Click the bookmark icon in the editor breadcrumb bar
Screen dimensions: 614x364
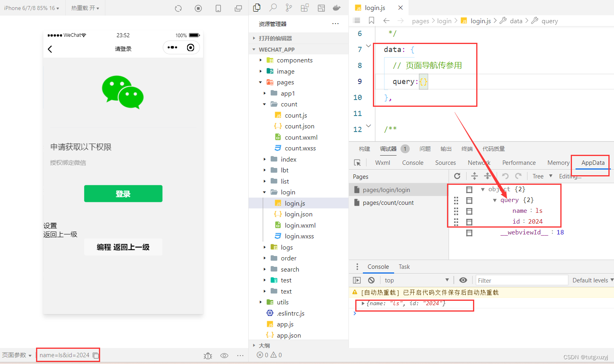click(372, 20)
